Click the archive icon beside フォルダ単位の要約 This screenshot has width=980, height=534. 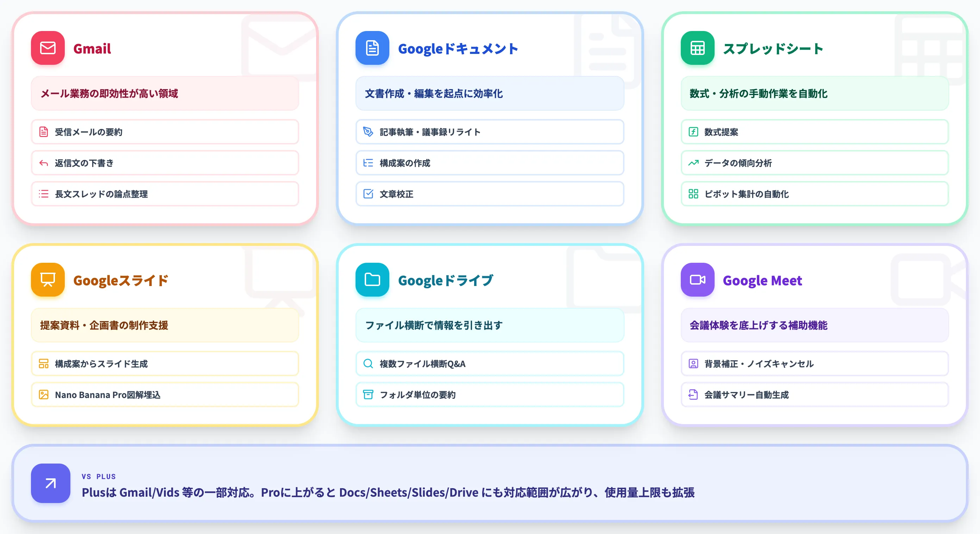pyautogui.click(x=368, y=394)
